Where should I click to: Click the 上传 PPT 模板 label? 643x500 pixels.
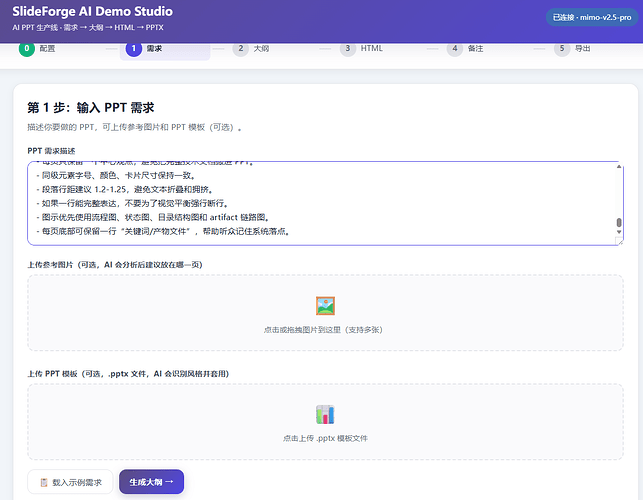pos(128,374)
